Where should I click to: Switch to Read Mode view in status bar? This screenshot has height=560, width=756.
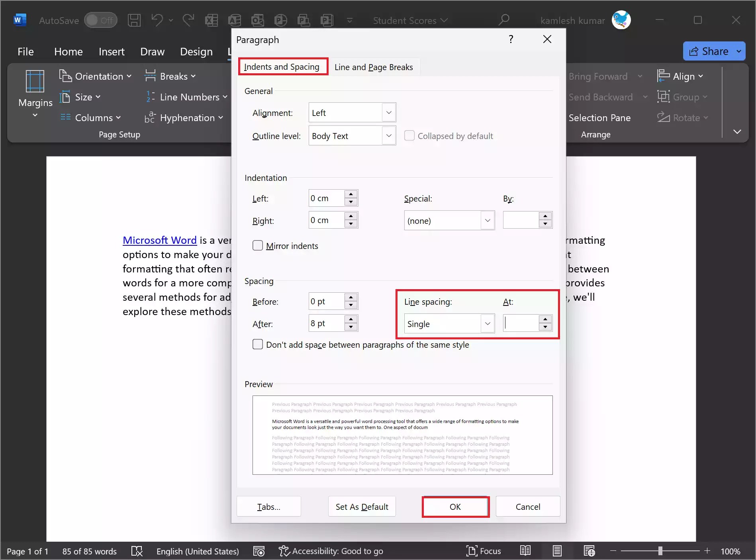pyautogui.click(x=525, y=551)
